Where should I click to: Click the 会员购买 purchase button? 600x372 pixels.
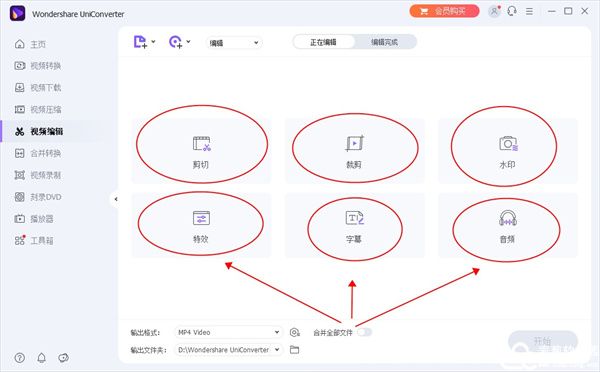coord(444,11)
